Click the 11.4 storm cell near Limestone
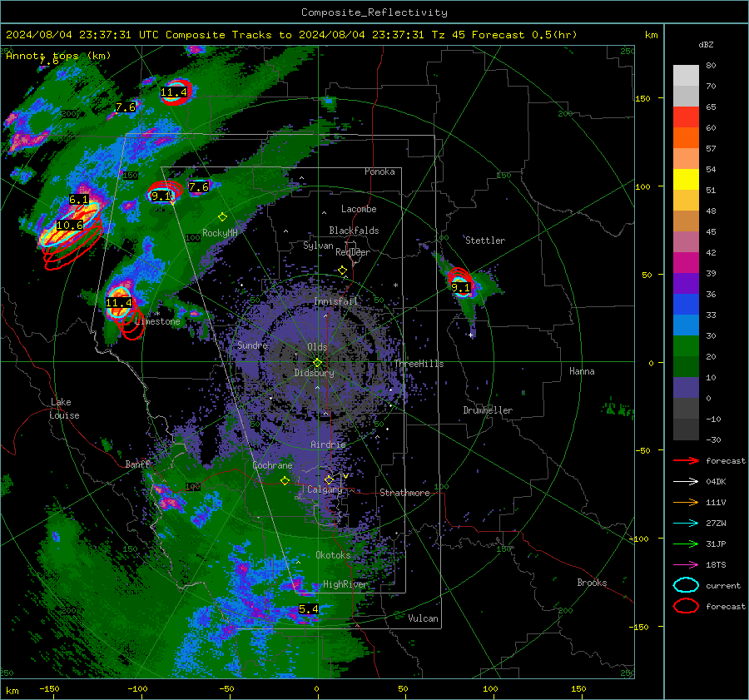749x700 pixels. tap(118, 302)
